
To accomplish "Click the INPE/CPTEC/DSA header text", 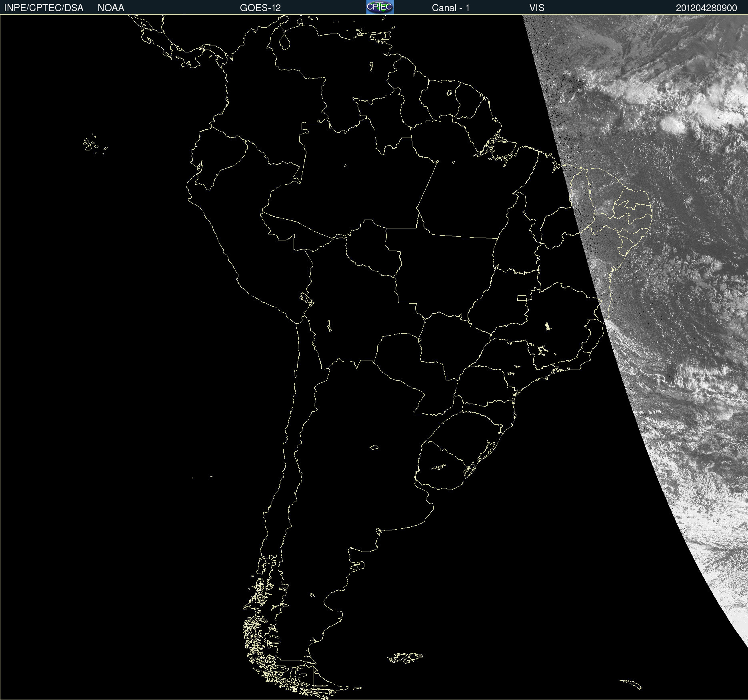I will point(44,8).
